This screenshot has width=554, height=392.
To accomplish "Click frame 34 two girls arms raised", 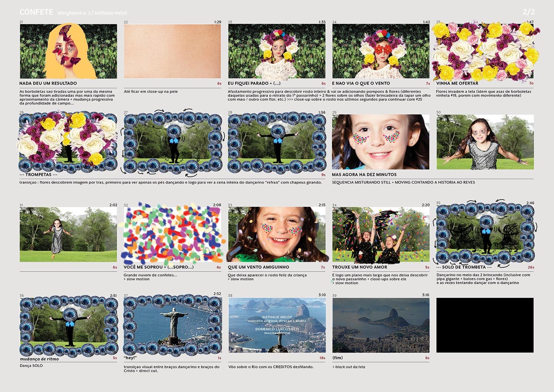I will pyautogui.click(x=381, y=235).
